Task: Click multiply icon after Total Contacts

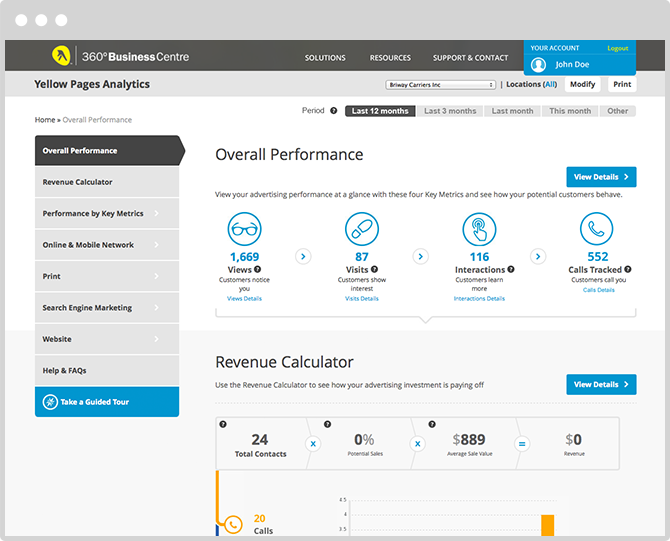Action: click(313, 444)
